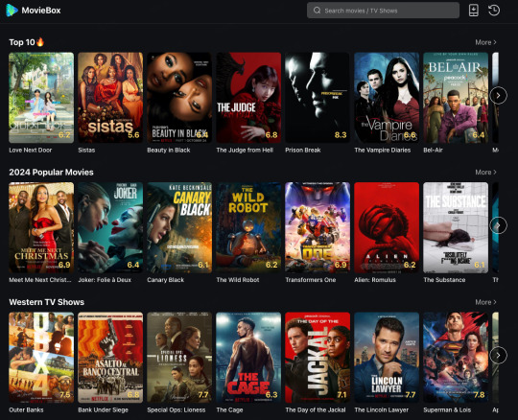Click the 2024 Popular Movies heading
This screenshot has height=420, width=518.
point(51,172)
